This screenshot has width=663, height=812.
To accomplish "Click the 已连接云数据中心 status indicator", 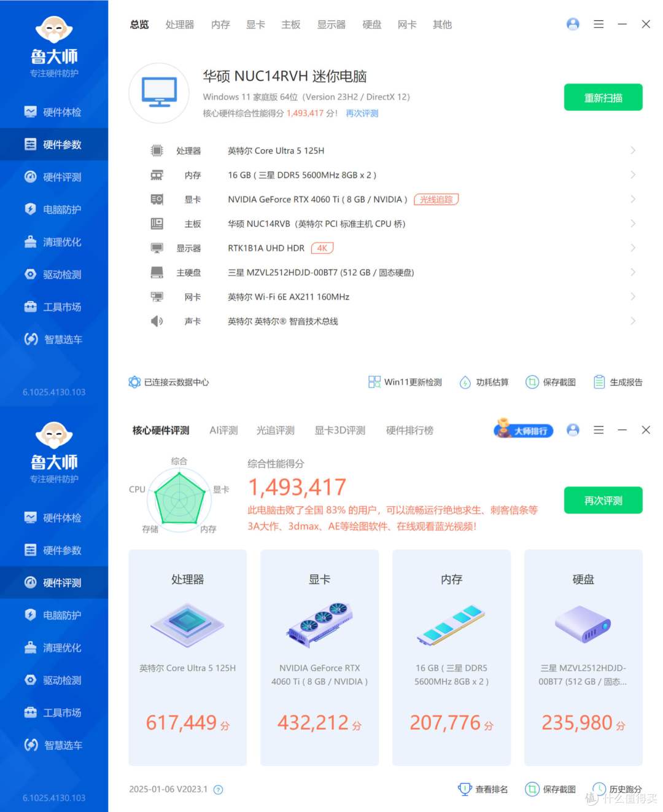I will click(x=169, y=382).
